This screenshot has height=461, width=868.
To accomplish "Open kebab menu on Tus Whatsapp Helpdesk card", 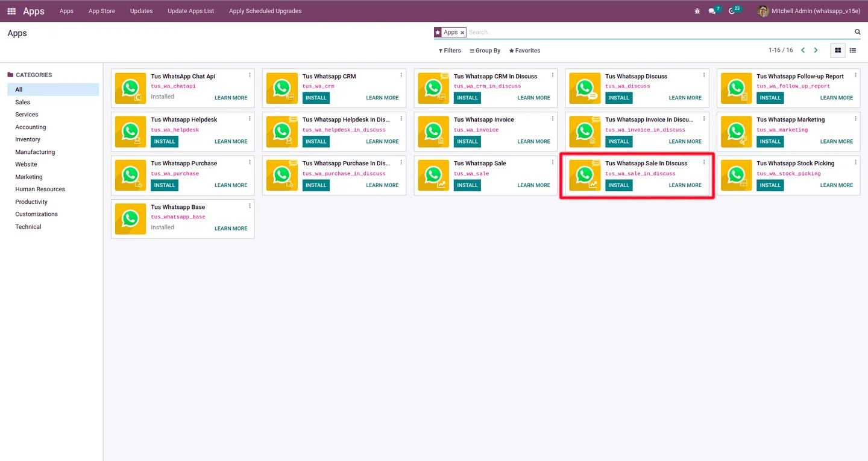I will tap(250, 119).
